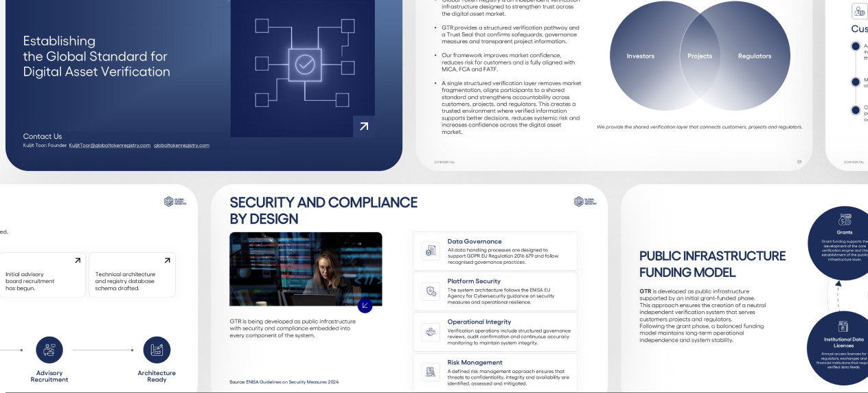The width and height of the screenshot is (868, 393).
Task: Open the globaltokenregistry.com website link
Action: (182, 146)
